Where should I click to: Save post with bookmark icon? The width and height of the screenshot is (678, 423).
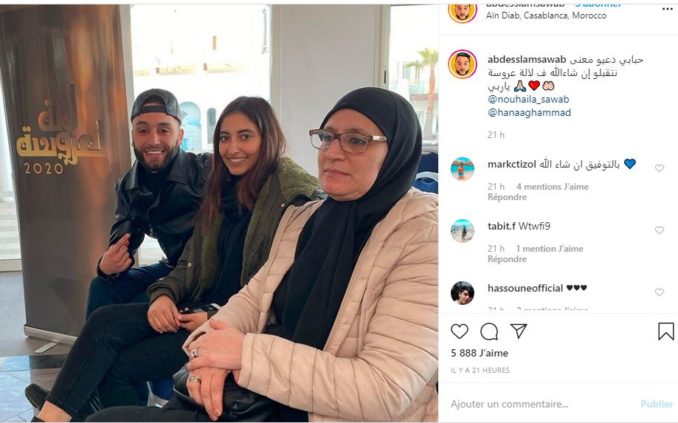click(666, 332)
